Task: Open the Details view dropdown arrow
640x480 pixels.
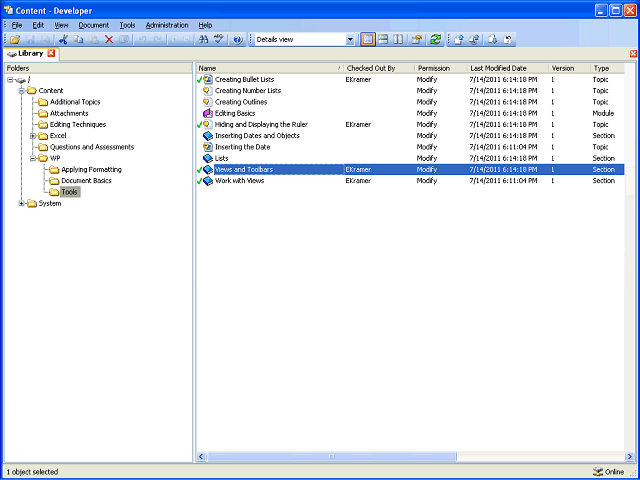Action: pos(350,40)
